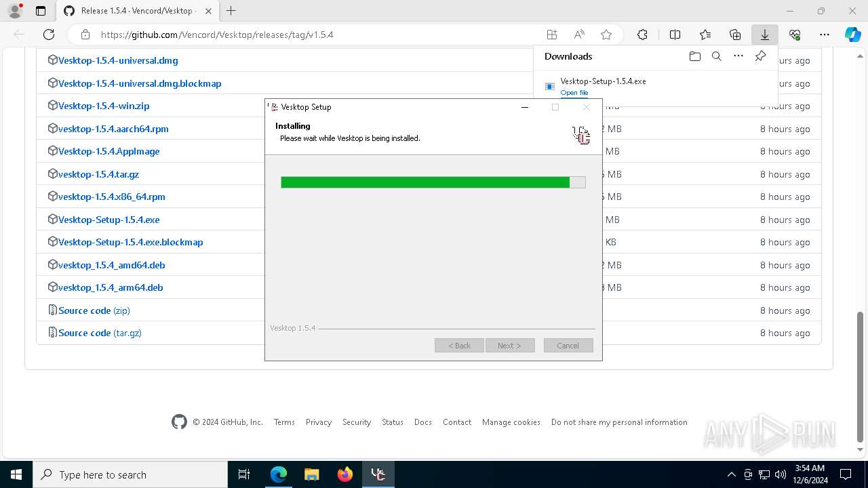Toggle the Downloads toolbar button
Viewport: 868px width, 488px height.
[x=764, y=35]
